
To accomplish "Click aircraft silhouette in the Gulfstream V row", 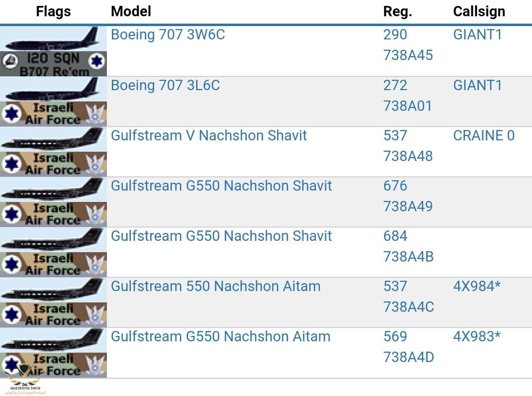I will (x=53, y=139).
